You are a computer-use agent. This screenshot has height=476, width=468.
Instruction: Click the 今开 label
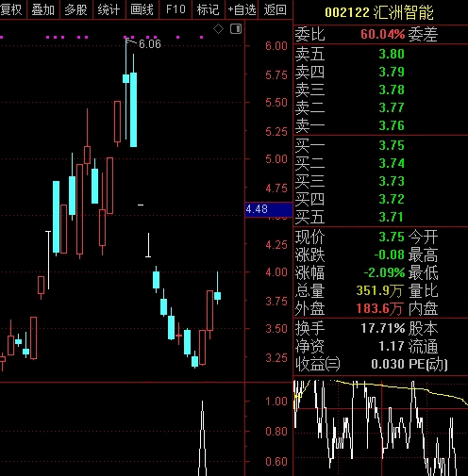click(x=423, y=237)
